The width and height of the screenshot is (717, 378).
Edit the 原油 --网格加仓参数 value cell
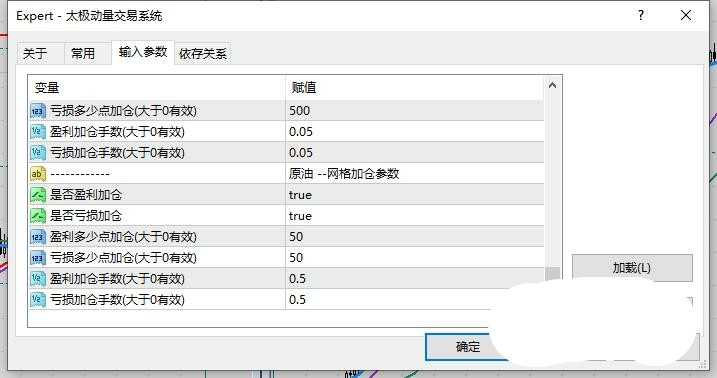click(x=414, y=174)
